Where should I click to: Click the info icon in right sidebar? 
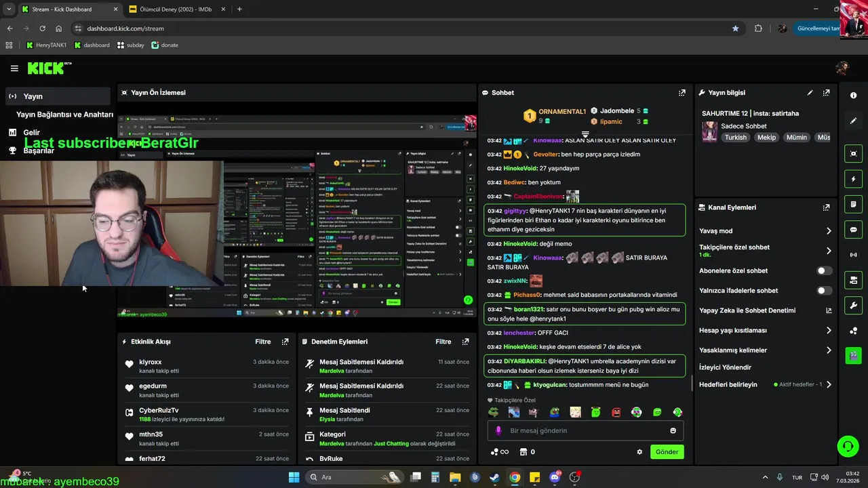coord(854,96)
